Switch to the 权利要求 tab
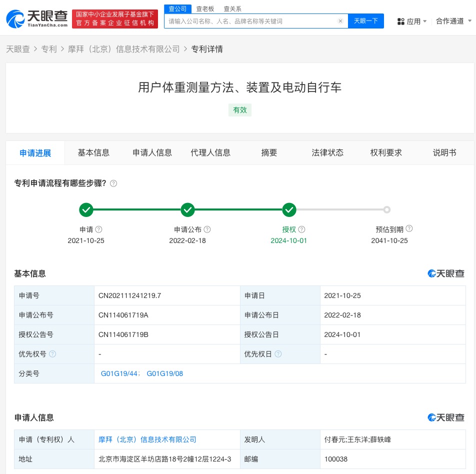This screenshot has width=476, height=474. pyautogui.click(x=386, y=153)
